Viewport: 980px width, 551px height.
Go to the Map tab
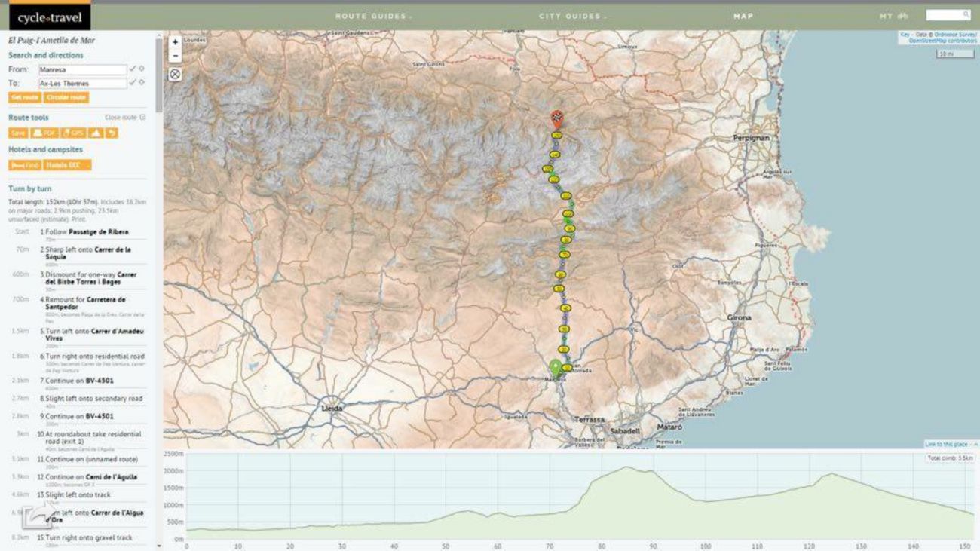[x=743, y=16]
